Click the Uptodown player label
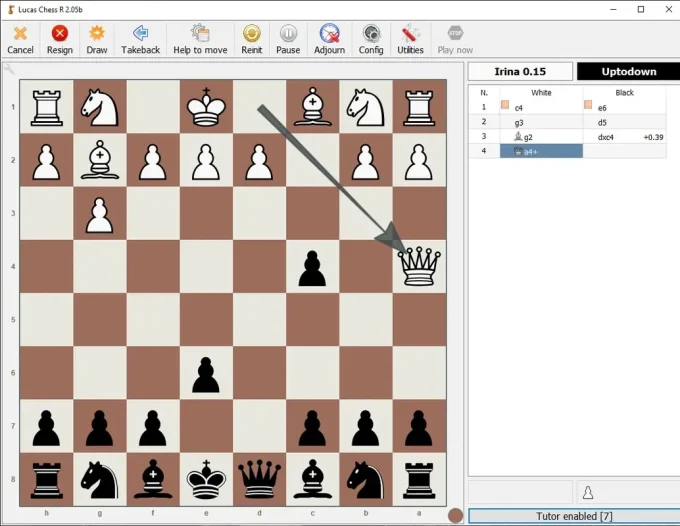 click(628, 71)
